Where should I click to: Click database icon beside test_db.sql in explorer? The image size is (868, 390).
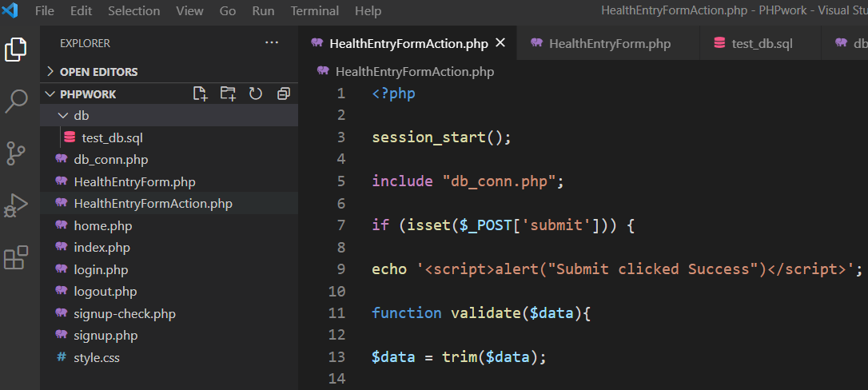tap(70, 137)
